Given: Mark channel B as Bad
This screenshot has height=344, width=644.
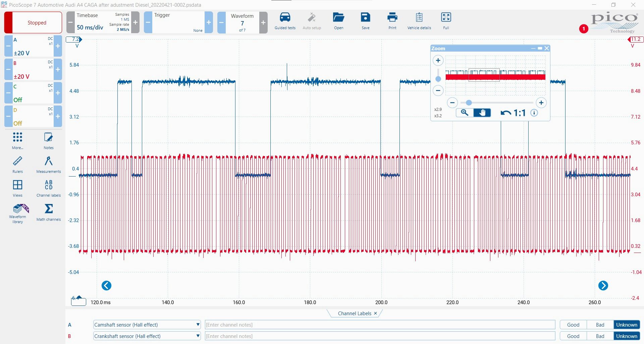Looking at the screenshot, I should click(x=600, y=336).
